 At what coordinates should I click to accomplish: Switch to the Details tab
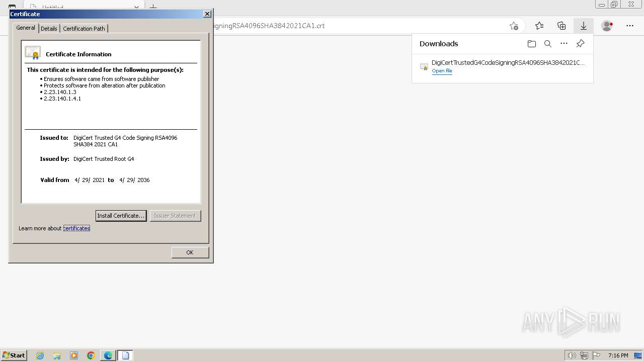pyautogui.click(x=49, y=29)
